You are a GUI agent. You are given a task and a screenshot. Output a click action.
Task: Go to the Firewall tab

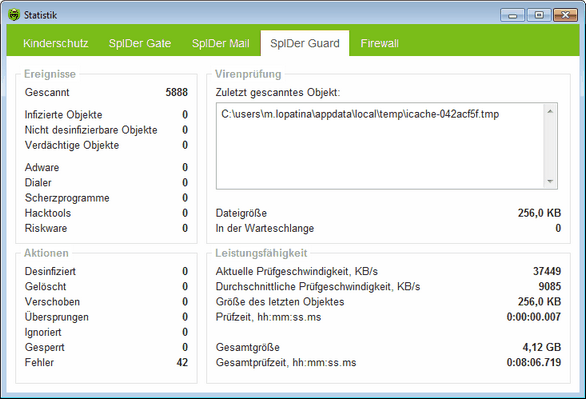(x=380, y=43)
